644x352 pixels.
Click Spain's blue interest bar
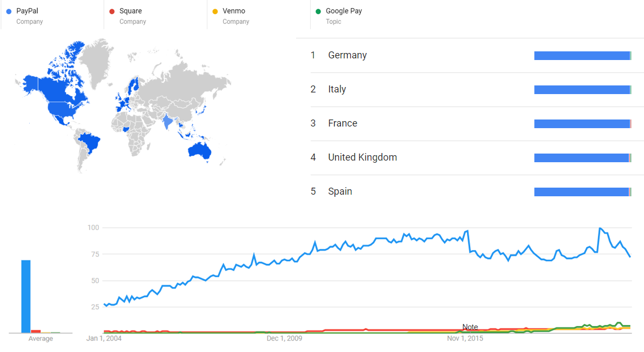coord(582,192)
